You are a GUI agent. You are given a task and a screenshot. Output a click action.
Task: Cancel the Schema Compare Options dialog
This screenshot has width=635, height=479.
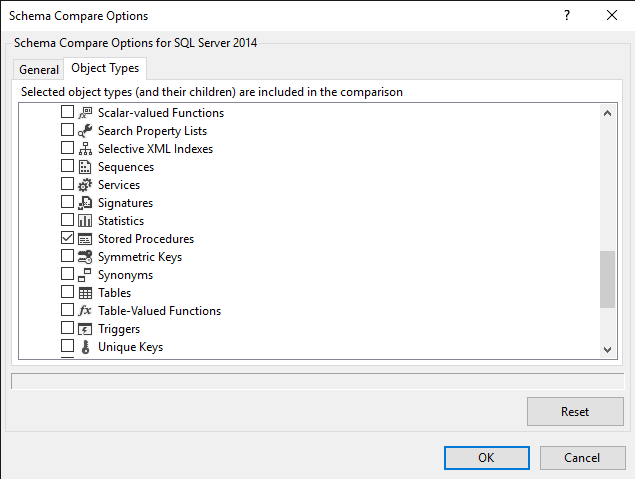(x=582, y=458)
